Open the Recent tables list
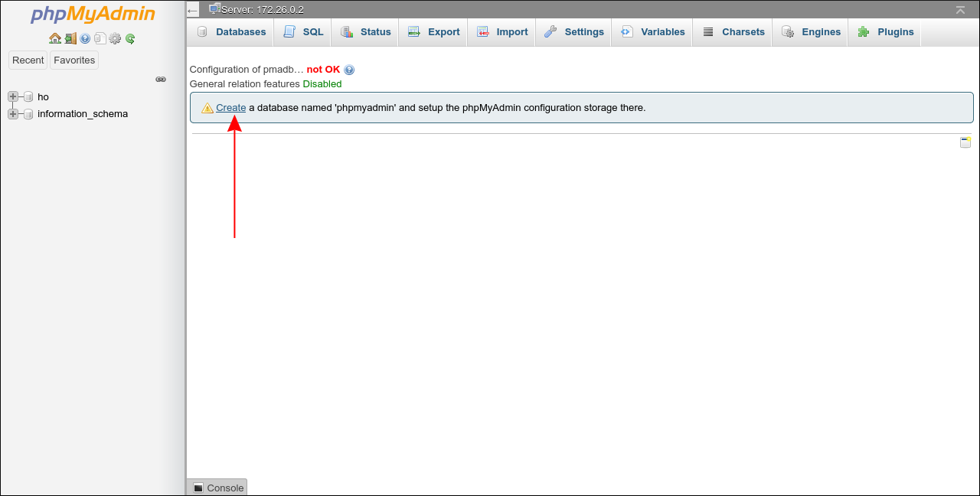The width and height of the screenshot is (980, 496). 28,60
